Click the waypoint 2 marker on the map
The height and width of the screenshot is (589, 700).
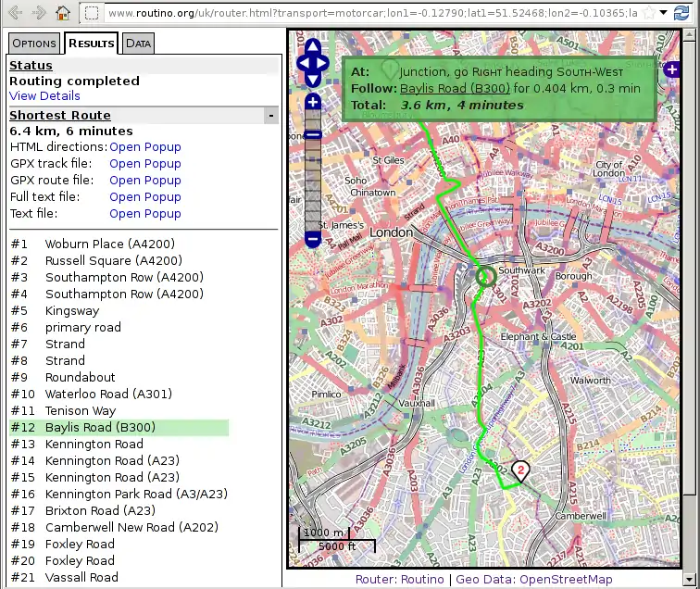click(521, 471)
